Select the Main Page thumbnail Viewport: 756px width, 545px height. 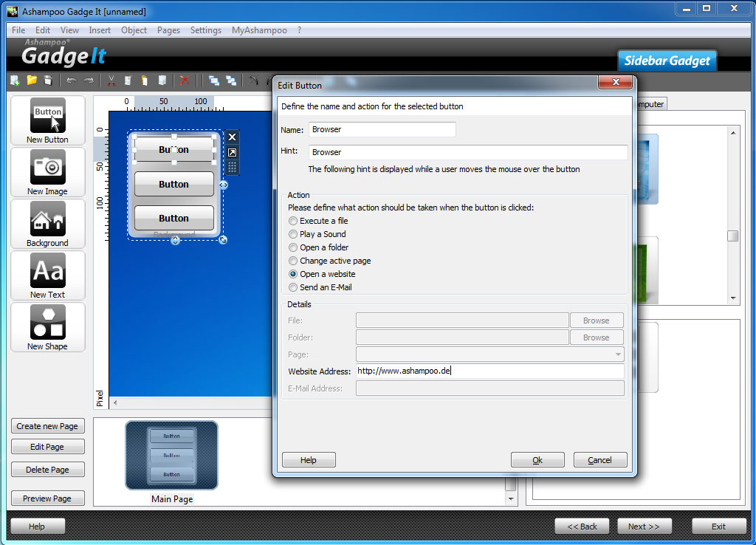(171, 456)
